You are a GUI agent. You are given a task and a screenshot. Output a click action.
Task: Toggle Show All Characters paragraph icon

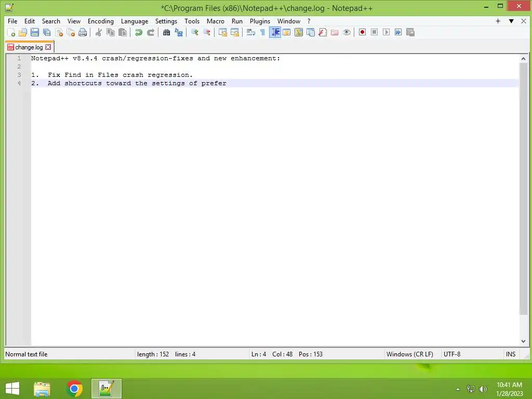pyautogui.click(x=262, y=32)
